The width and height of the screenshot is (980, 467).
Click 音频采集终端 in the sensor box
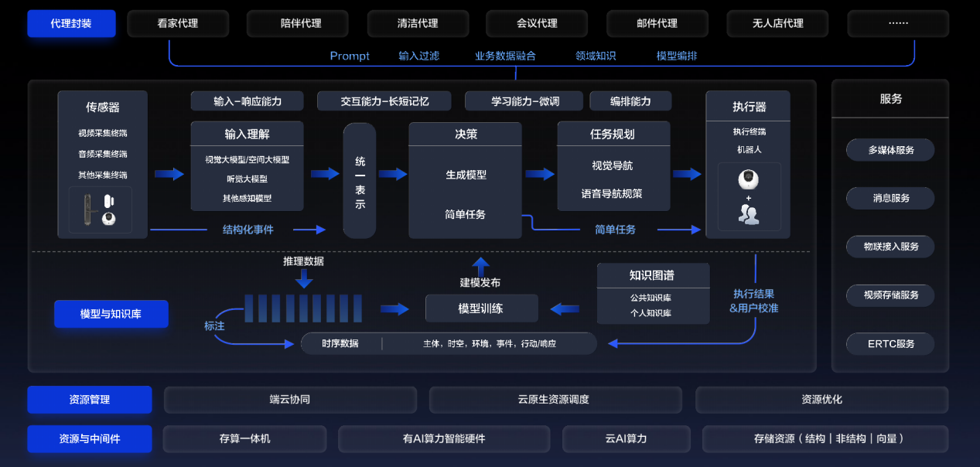(103, 154)
